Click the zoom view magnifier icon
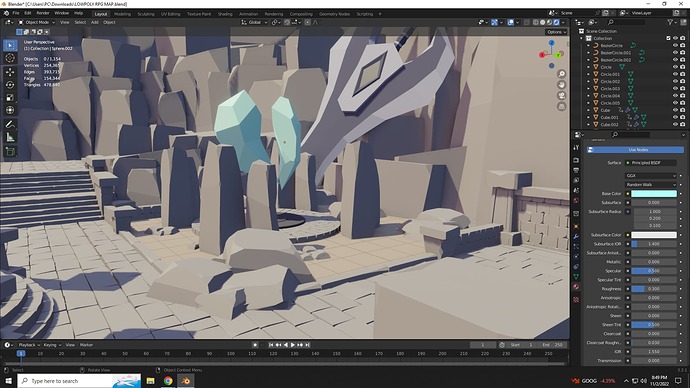690x388 pixels. (x=562, y=74)
